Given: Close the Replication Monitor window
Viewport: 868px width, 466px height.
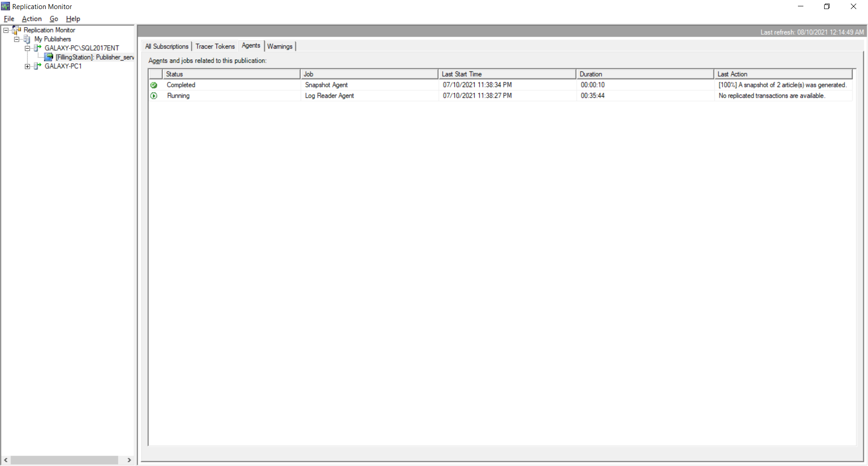Looking at the screenshot, I should click(854, 6).
